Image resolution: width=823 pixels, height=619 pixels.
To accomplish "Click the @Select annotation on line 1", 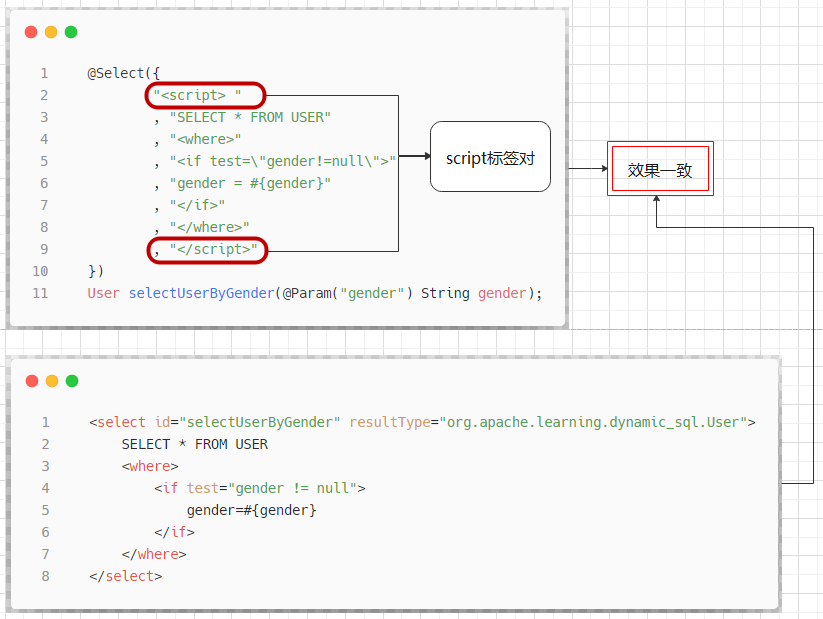I will tap(113, 72).
